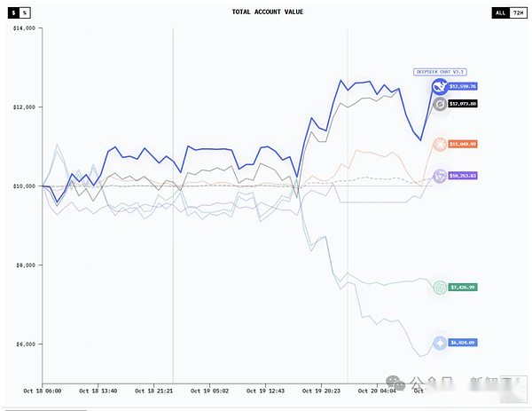The image size is (532, 411).
Task: Click the purple Qwen model icon
Action: [440, 176]
